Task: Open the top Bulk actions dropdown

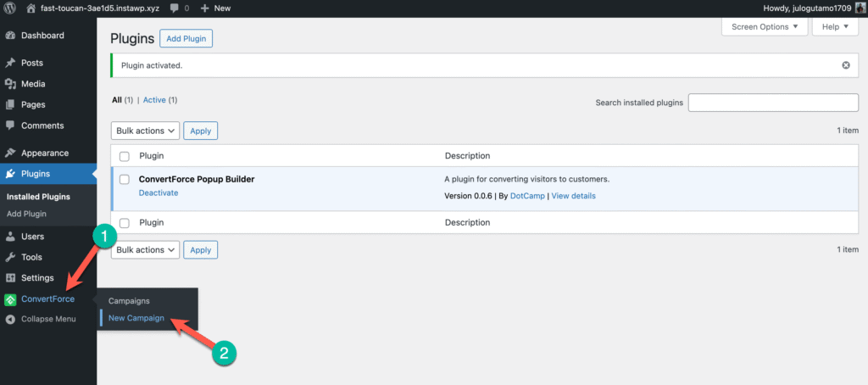Action: pyautogui.click(x=146, y=131)
